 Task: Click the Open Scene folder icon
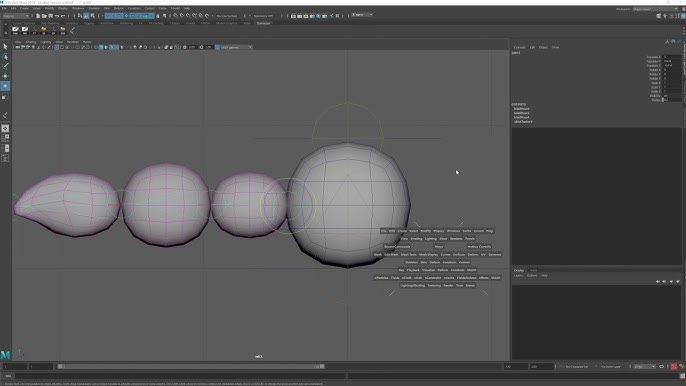45,16
